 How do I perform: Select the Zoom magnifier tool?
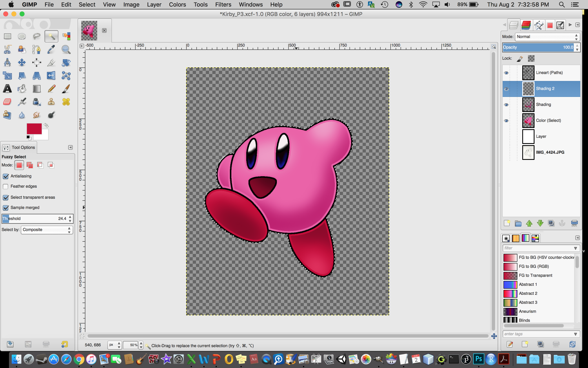(66, 49)
